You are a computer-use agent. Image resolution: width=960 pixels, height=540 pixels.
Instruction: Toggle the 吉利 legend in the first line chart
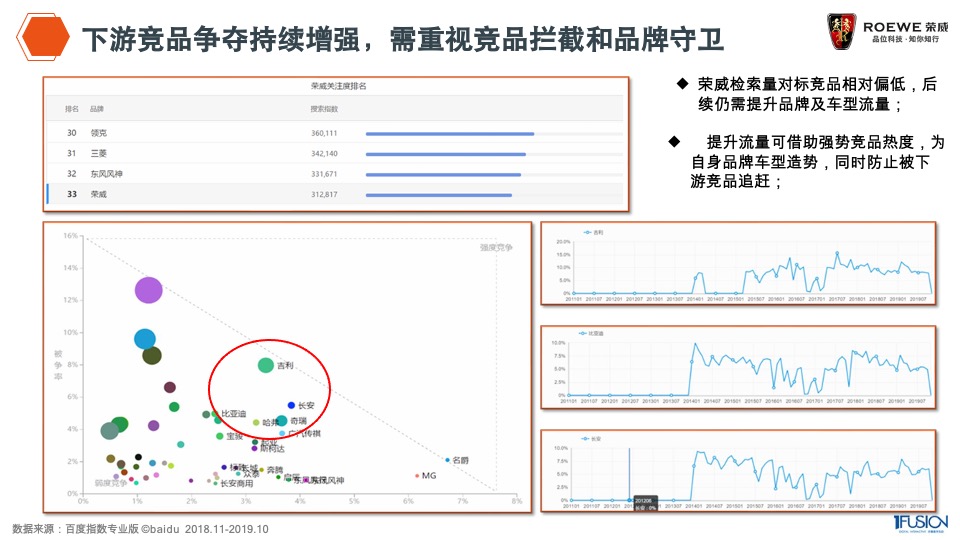pos(593,233)
